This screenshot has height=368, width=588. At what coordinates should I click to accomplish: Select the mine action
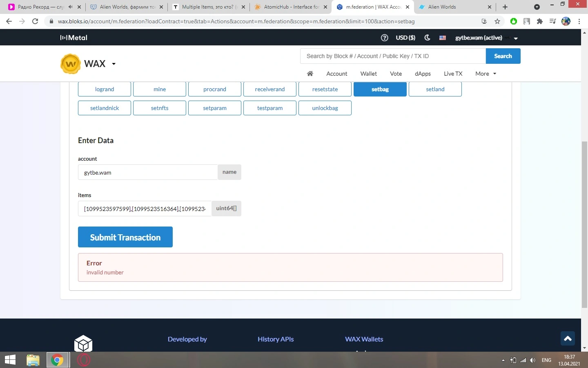[x=160, y=89]
